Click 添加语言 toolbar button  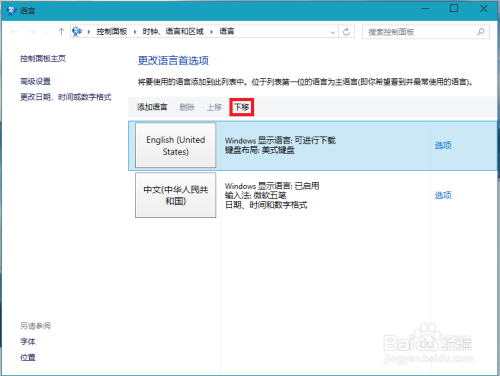point(152,107)
